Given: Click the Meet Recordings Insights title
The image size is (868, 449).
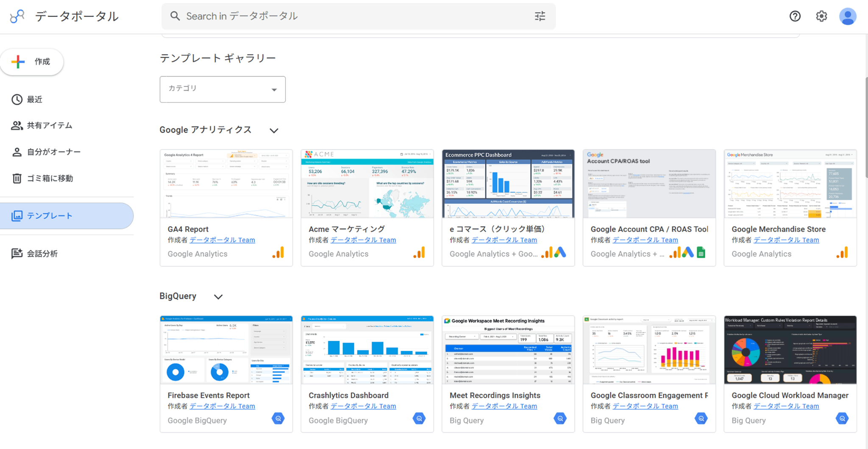Looking at the screenshot, I should coord(495,396).
